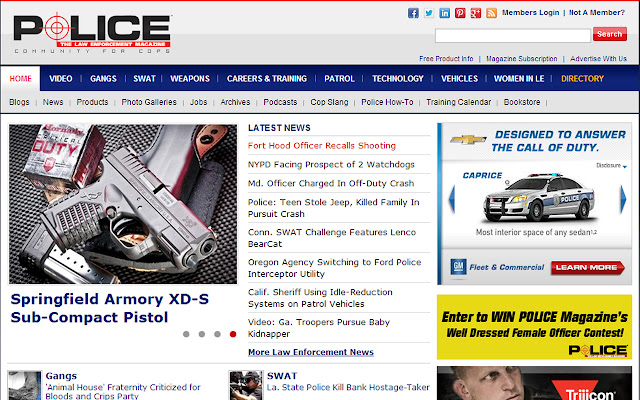Open Podcasts in the sub-navigation

[x=280, y=102]
